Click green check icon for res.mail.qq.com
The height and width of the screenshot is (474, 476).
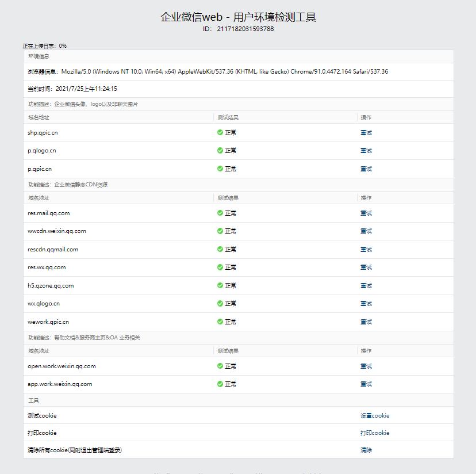click(x=220, y=213)
